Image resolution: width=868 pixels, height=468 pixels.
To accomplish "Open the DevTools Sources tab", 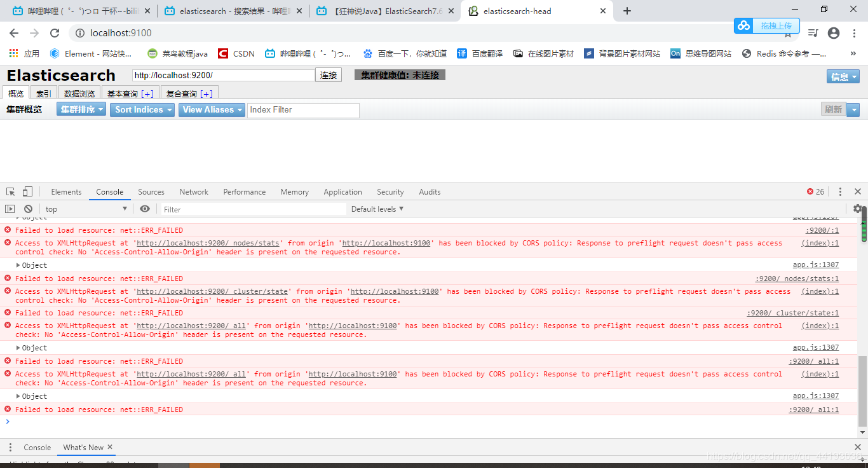I will (x=151, y=191).
